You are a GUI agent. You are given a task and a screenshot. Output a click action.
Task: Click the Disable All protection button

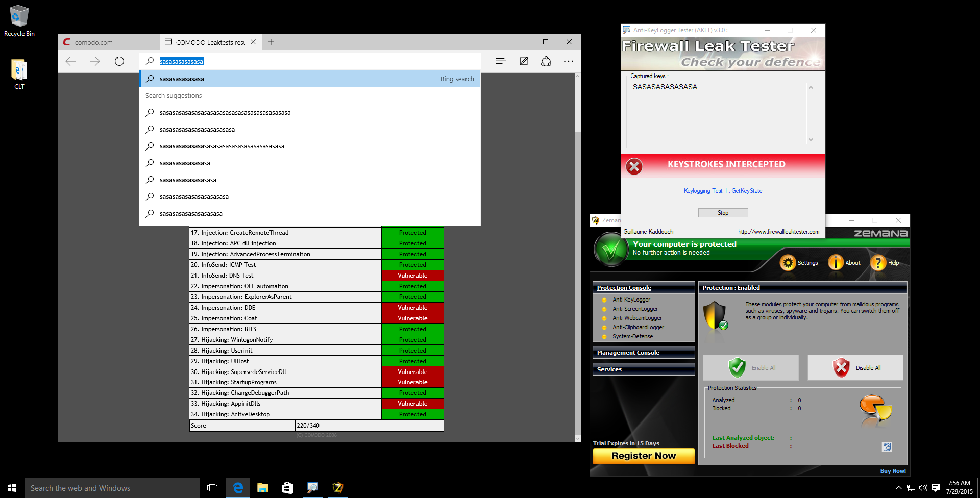(x=855, y=367)
